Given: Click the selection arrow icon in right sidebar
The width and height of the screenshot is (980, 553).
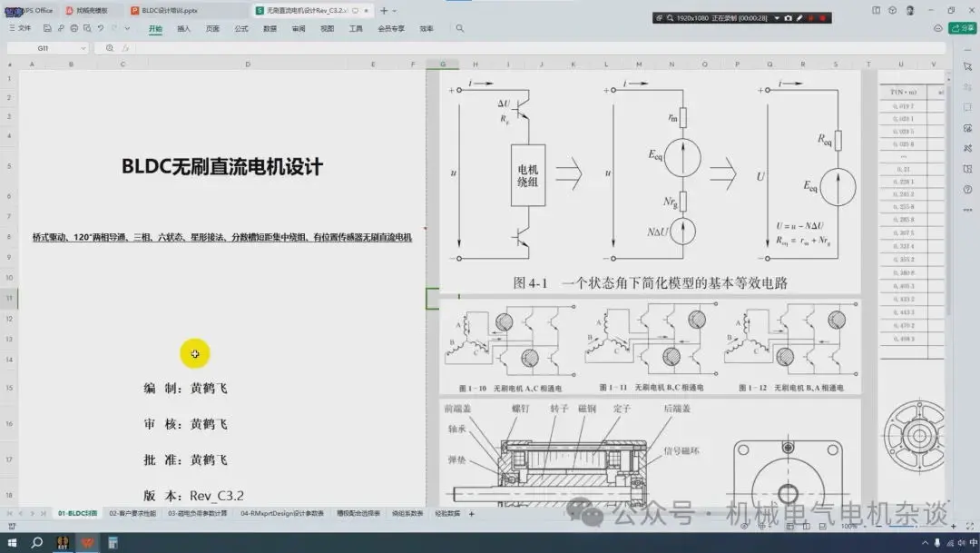Looking at the screenshot, I should pos(967,66).
